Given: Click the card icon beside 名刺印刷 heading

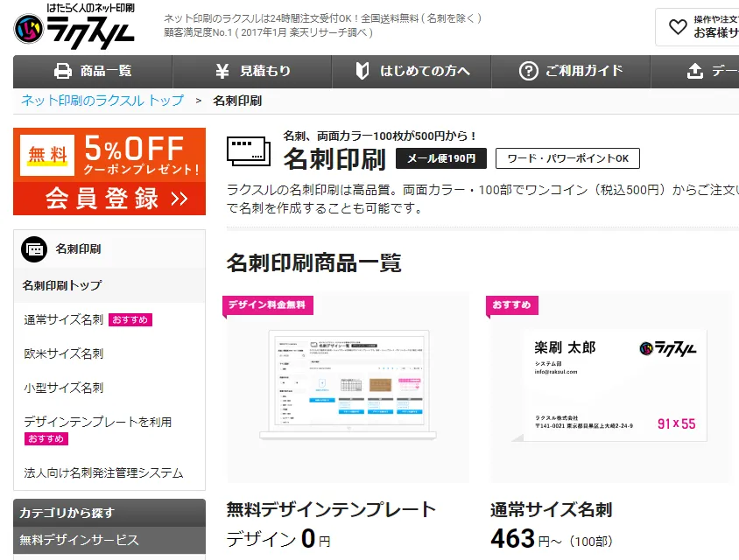Looking at the screenshot, I should tap(249, 151).
